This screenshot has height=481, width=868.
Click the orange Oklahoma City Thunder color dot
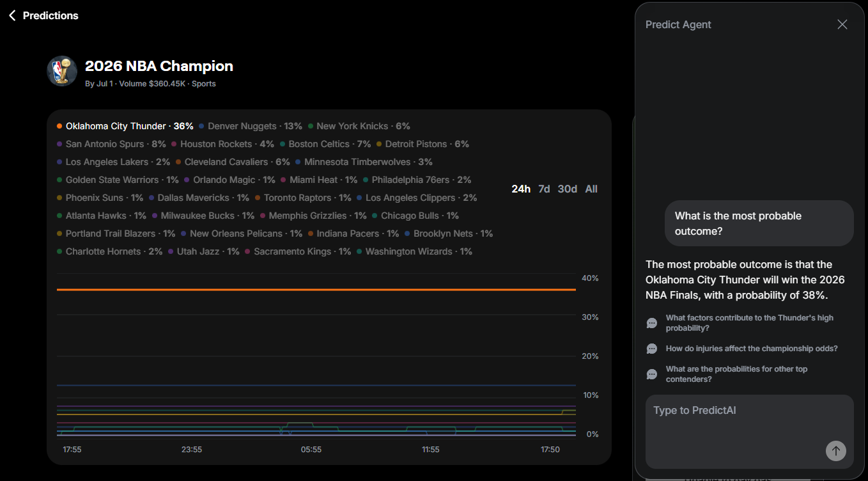59,126
